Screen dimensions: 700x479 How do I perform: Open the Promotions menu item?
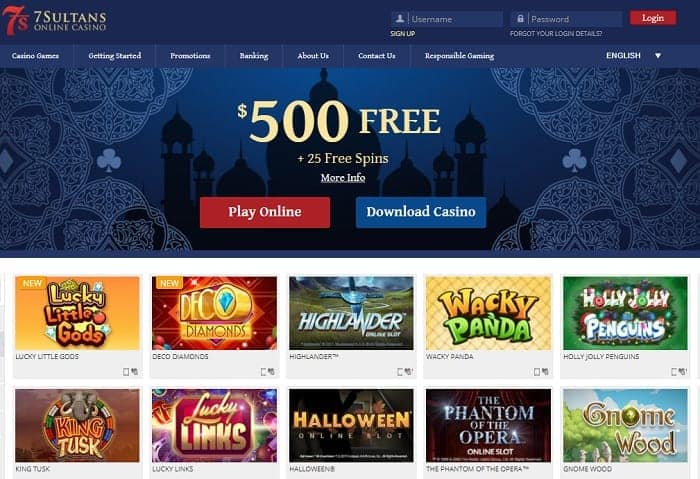coord(190,56)
